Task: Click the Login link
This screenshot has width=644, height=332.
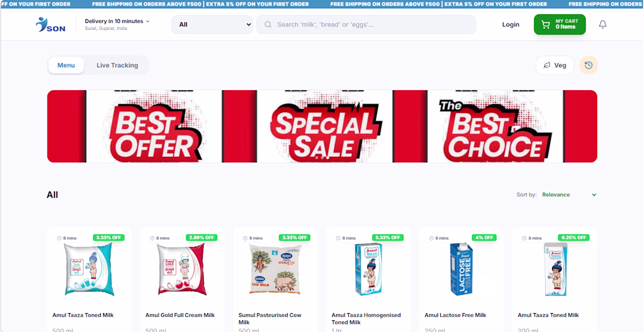Action: [x=511, y=25]
